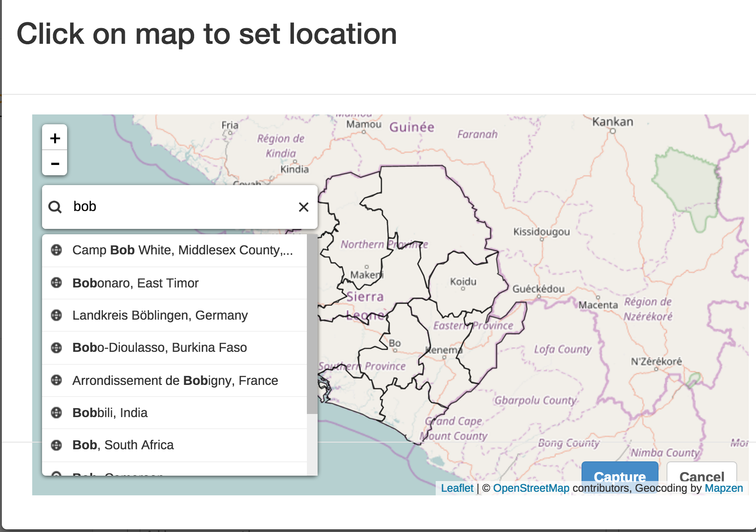Select Bobonaro, East Timor from results
Viewport: 756px width, 532px height.
135,283
